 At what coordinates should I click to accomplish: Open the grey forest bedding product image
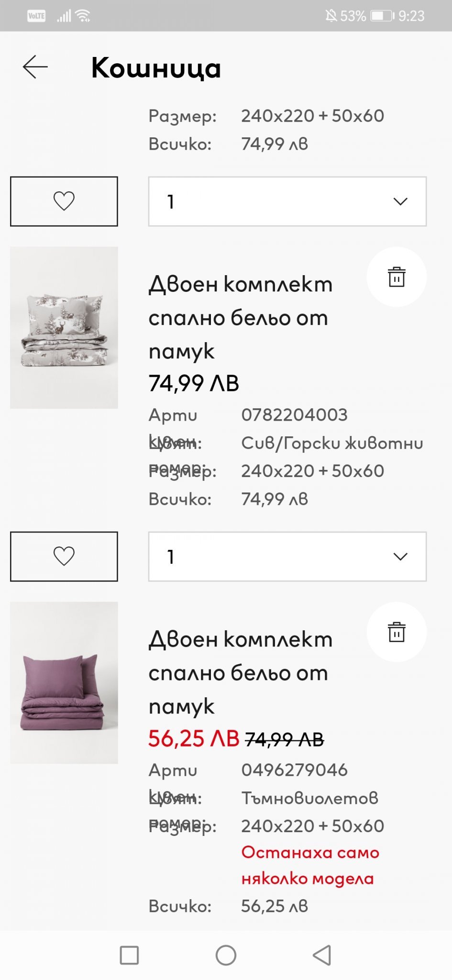pos(64,328)
